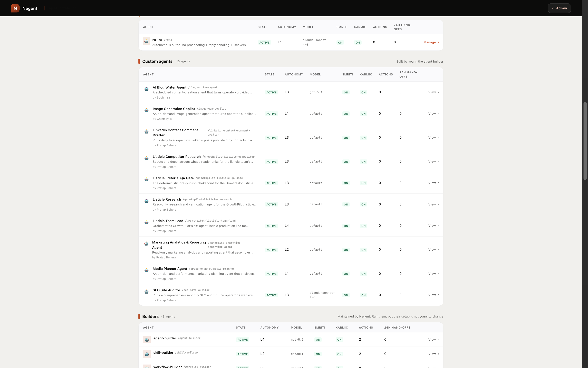This screenshot has height=368, width=588.
Task: Open View for agent-builder
Action: (x=434, y=340)
